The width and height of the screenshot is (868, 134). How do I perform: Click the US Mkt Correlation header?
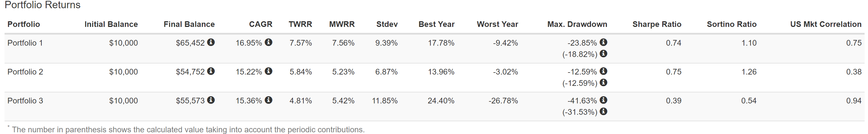[x=825, y=24]
